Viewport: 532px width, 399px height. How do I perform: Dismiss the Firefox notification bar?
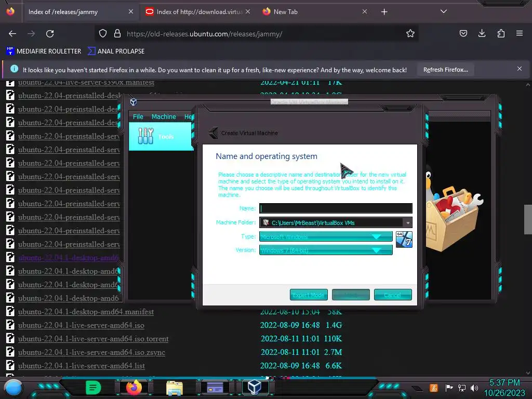coord(519,69)
